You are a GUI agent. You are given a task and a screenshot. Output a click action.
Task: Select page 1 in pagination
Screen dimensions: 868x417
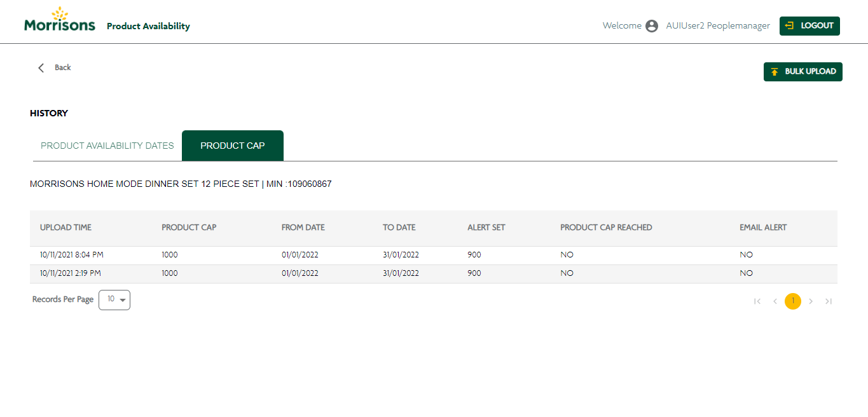coord(793,301)
